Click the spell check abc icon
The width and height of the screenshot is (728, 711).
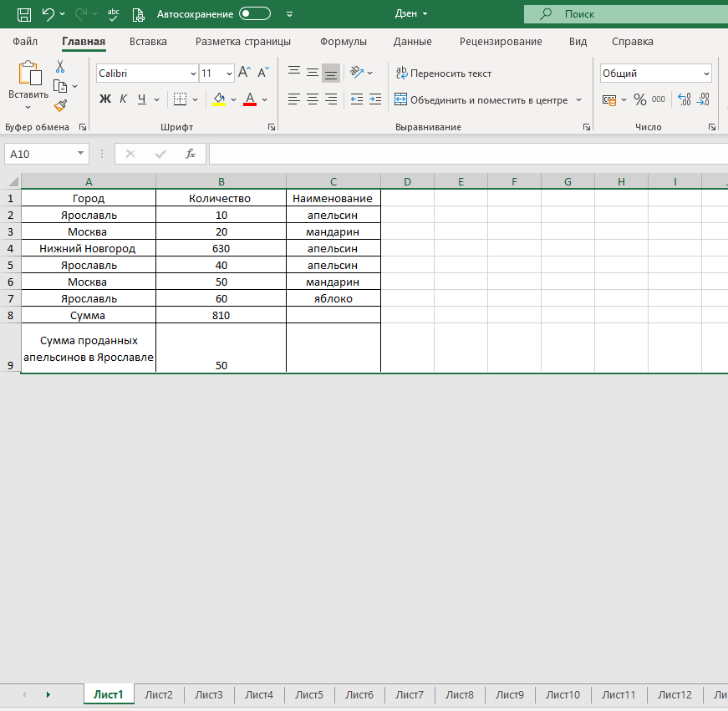pos(114,14)
